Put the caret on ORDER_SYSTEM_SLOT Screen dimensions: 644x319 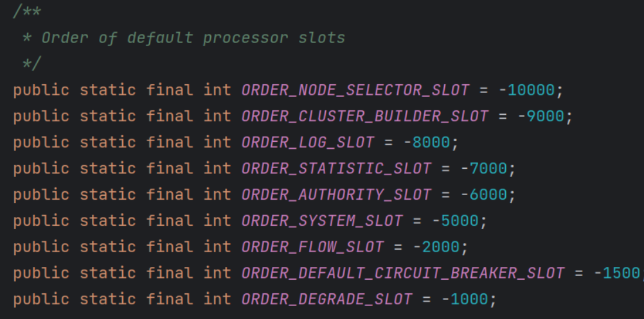(x=322, y=221)
